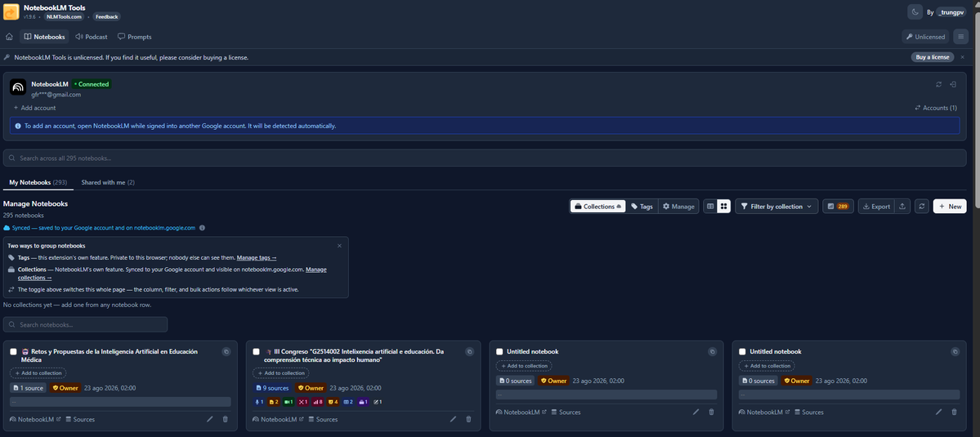Open Retos y Propuestas in NotebookLM
The image size is (980, 437).
(x=35, y=420)
